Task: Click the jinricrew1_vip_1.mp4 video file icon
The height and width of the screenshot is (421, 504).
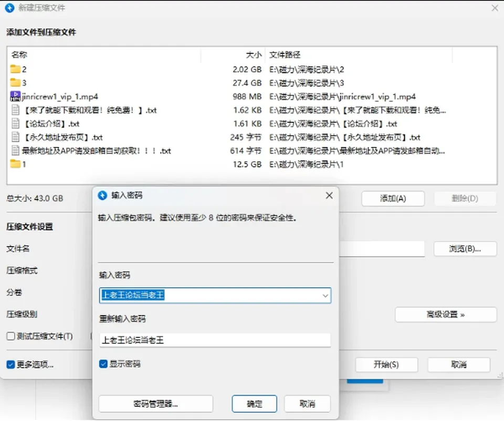Action: pos(15,97)
